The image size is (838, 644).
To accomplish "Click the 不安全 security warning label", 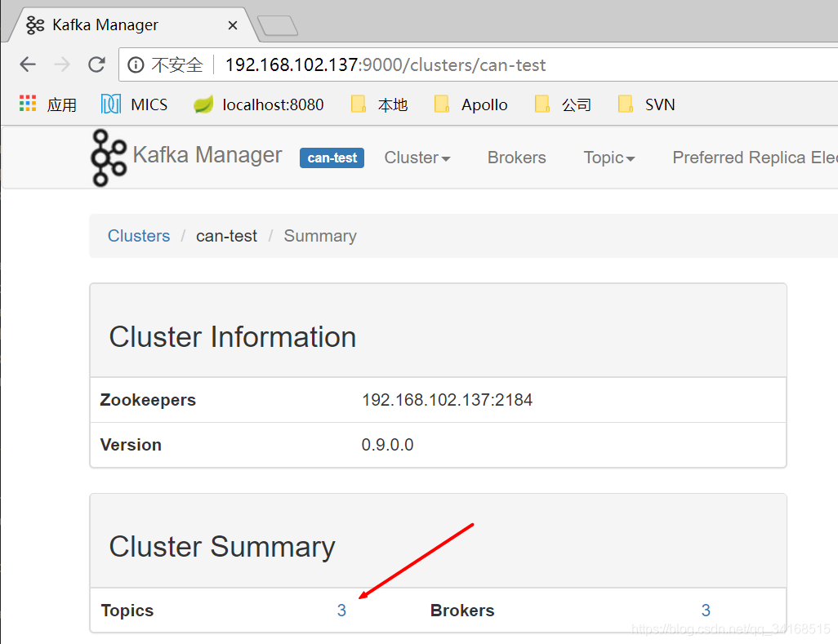I will [x=177, y=65].
